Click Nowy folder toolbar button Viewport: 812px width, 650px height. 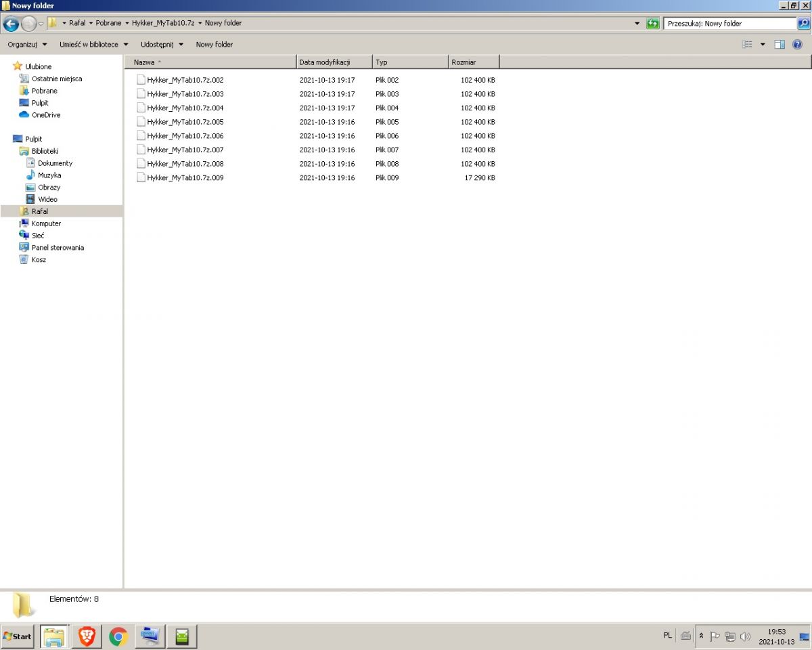pos(215,45)
